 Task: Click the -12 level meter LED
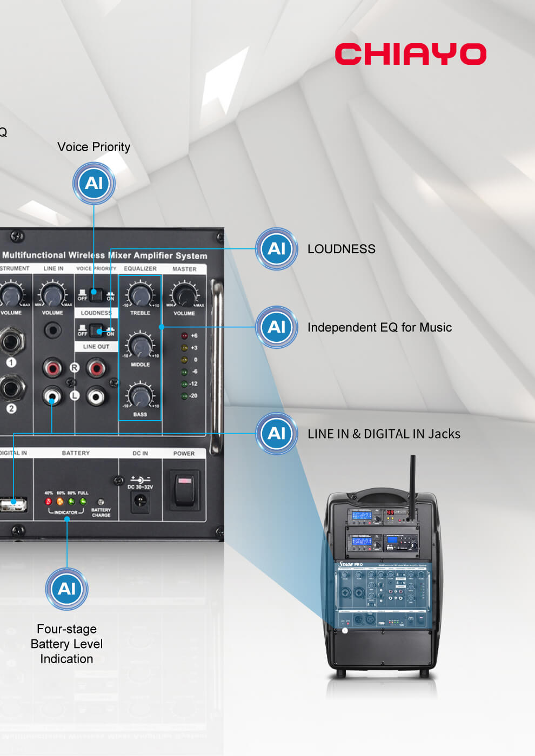point(184,384)
